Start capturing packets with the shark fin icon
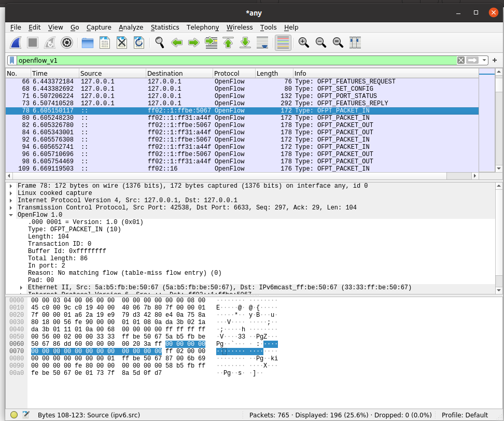The image size is (504, 421). pos(16,43)
